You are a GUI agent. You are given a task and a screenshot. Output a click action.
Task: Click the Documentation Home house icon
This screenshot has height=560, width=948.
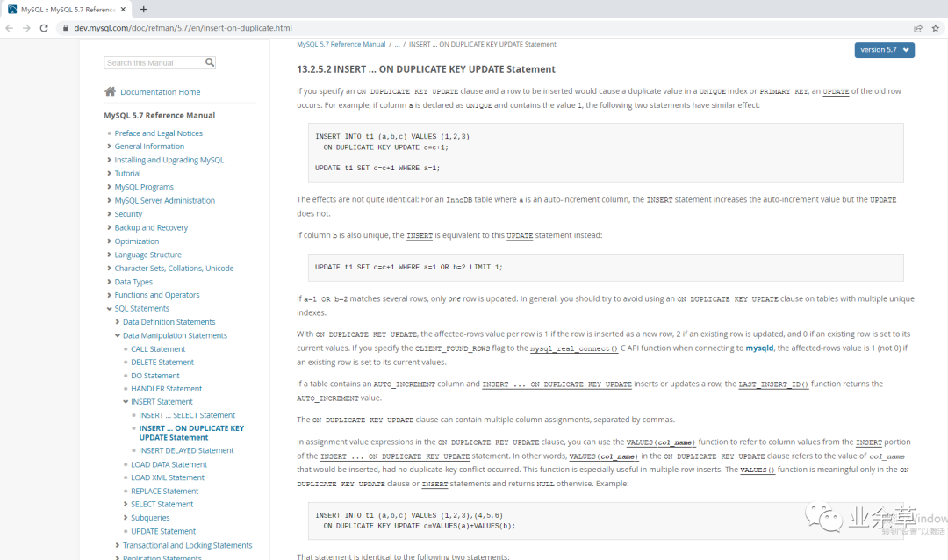coord(110,91)
